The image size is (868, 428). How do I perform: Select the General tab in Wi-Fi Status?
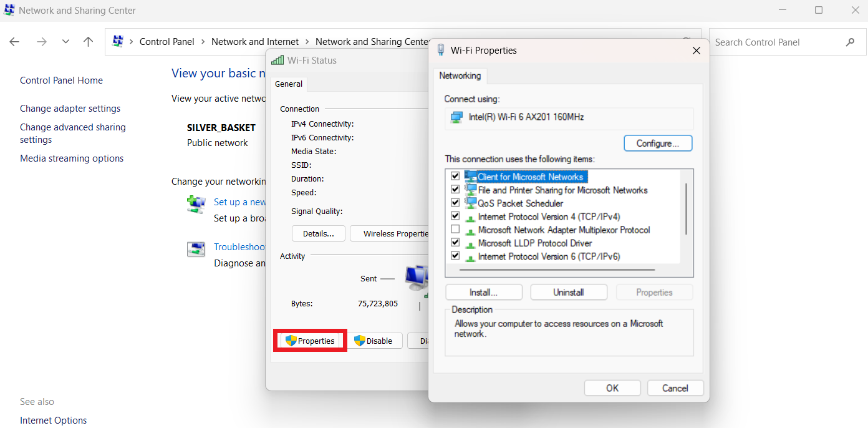coord(289,84)
